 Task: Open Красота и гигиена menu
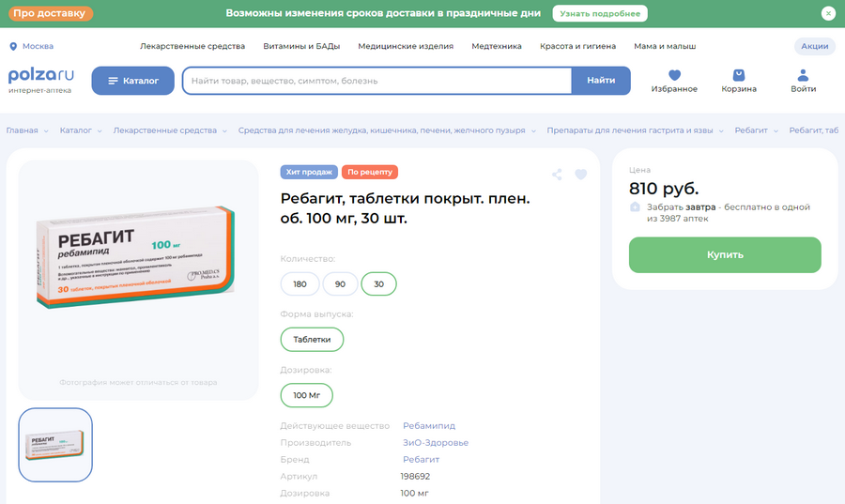click(x=577, y=46)
